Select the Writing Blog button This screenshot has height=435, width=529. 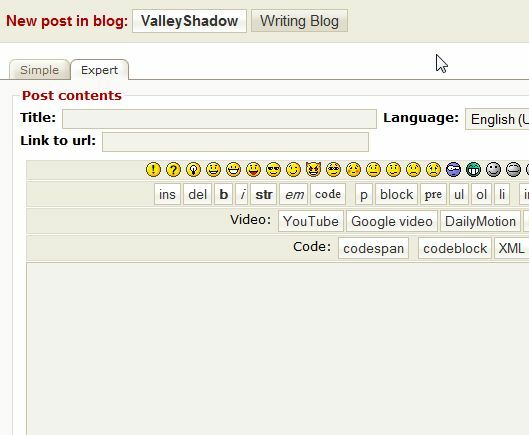pyautogui.click(x=299, y=21)
